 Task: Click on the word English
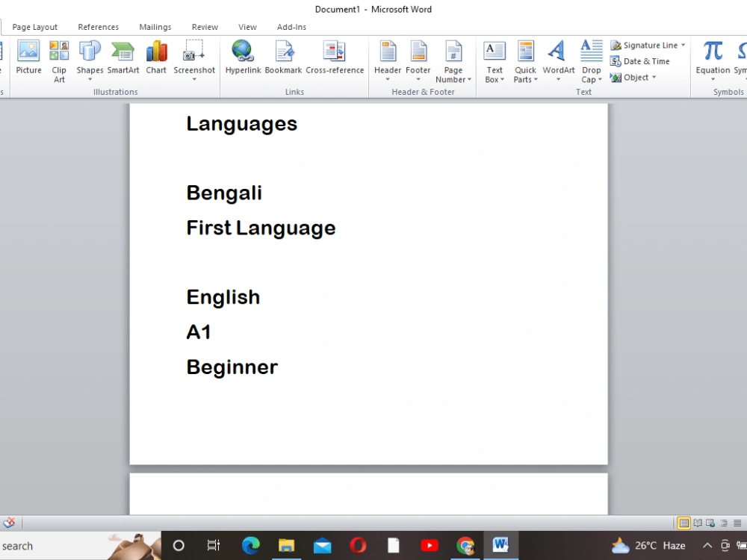click(223, 298)
